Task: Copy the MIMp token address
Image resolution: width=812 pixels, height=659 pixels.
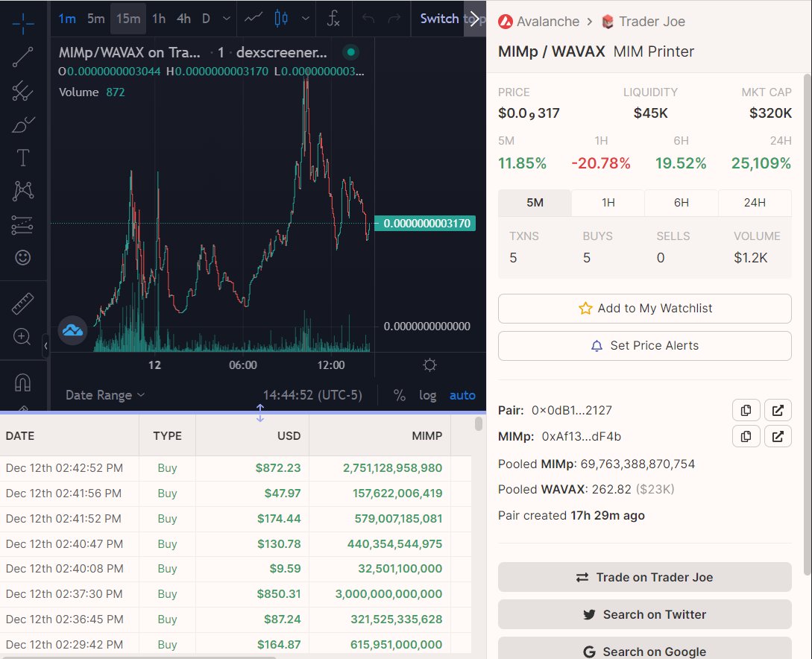Action: point(746,436)
